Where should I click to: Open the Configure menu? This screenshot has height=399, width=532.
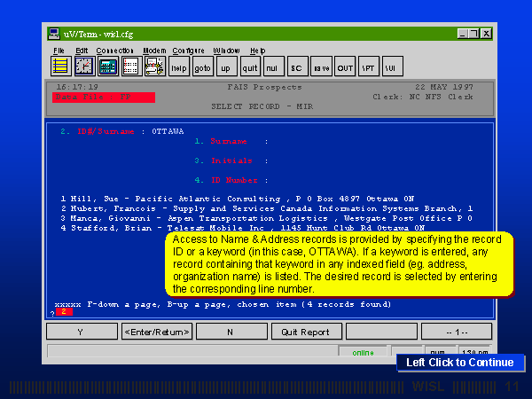(x=188, y=51)
